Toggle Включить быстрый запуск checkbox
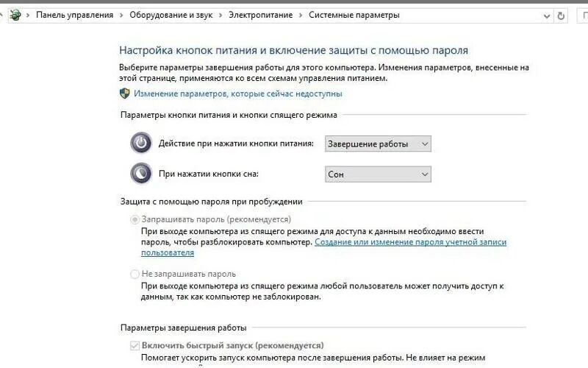 point(135,345)
